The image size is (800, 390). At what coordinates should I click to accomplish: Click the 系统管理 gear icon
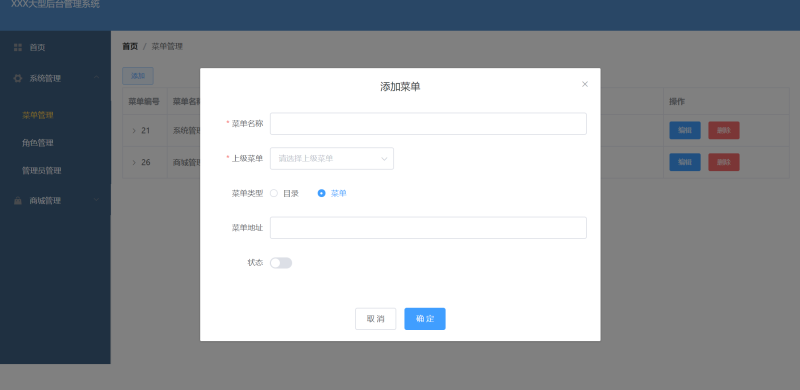(18, 78)
